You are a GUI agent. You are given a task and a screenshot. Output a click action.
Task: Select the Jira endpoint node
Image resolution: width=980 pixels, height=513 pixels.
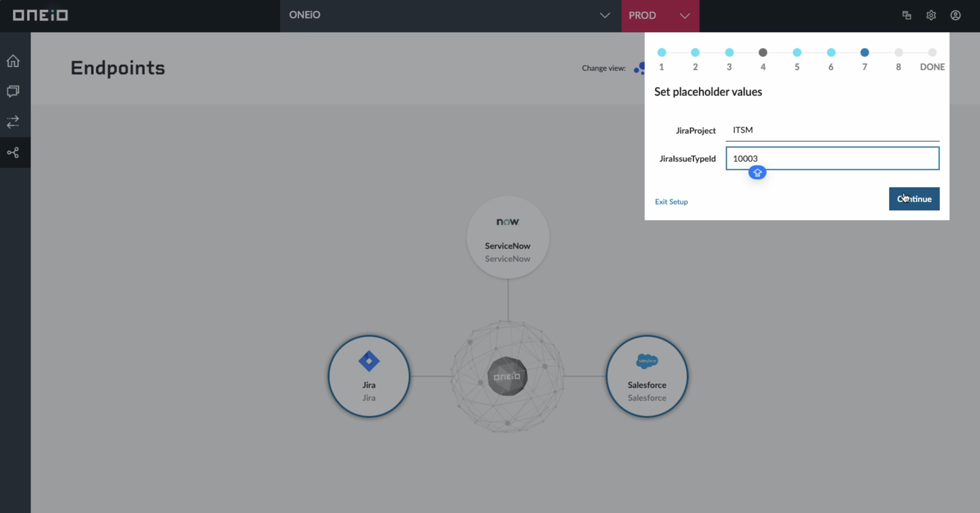pos(369,376)
